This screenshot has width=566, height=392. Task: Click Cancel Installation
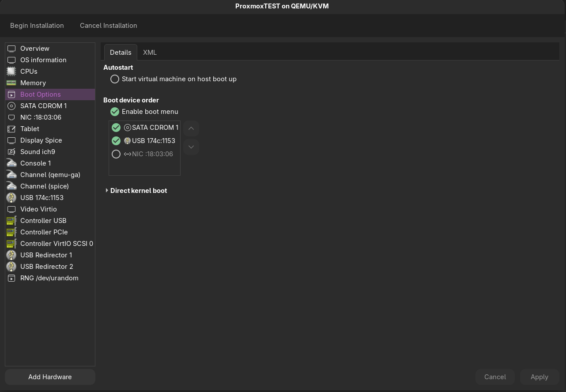pyautogui.click(x=108, y=26)
